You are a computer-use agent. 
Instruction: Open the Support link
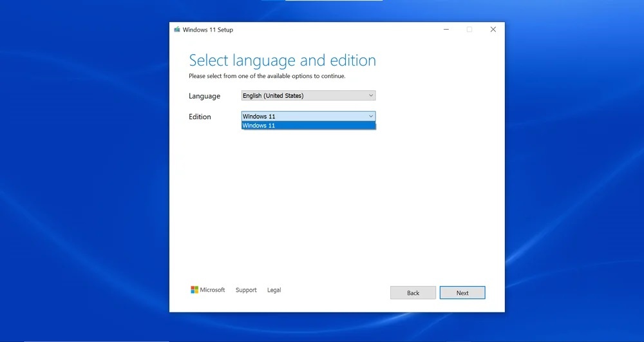246,290
